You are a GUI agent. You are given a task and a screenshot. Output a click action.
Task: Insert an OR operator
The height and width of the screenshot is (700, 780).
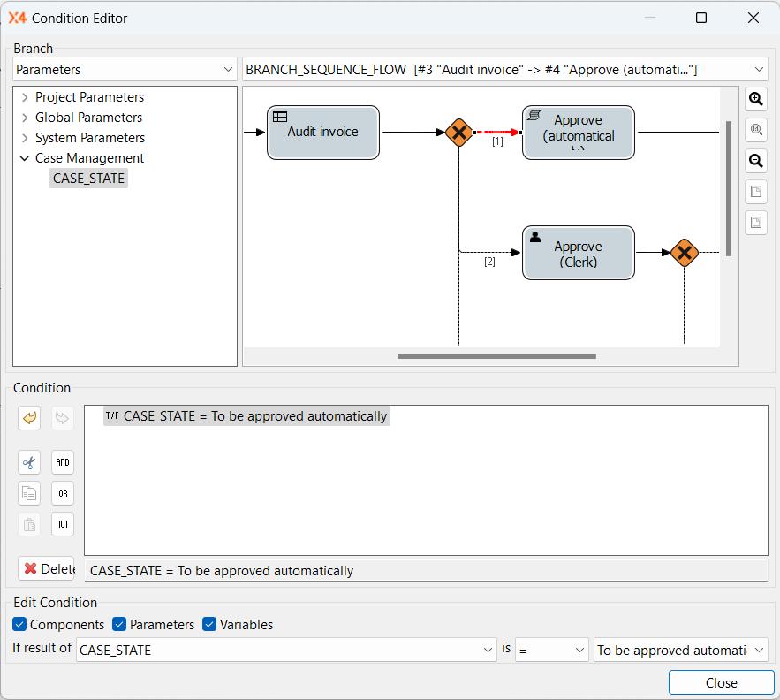pyautogui.click(x=62, y=493)
